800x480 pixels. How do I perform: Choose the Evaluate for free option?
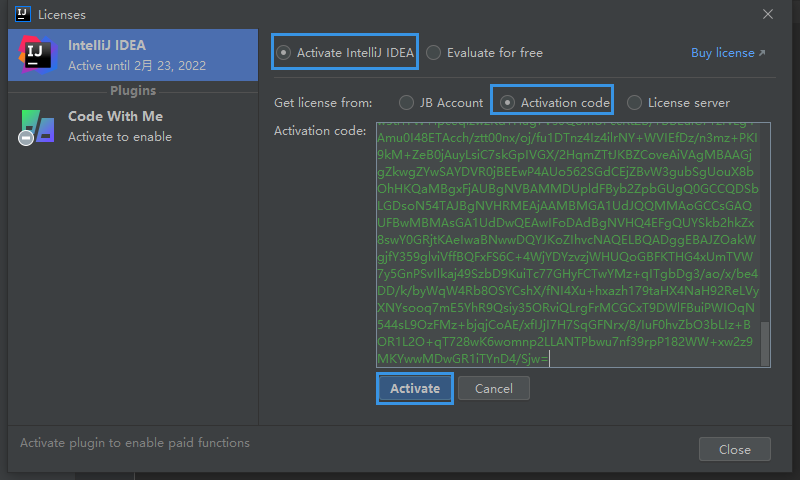[434, 53]
